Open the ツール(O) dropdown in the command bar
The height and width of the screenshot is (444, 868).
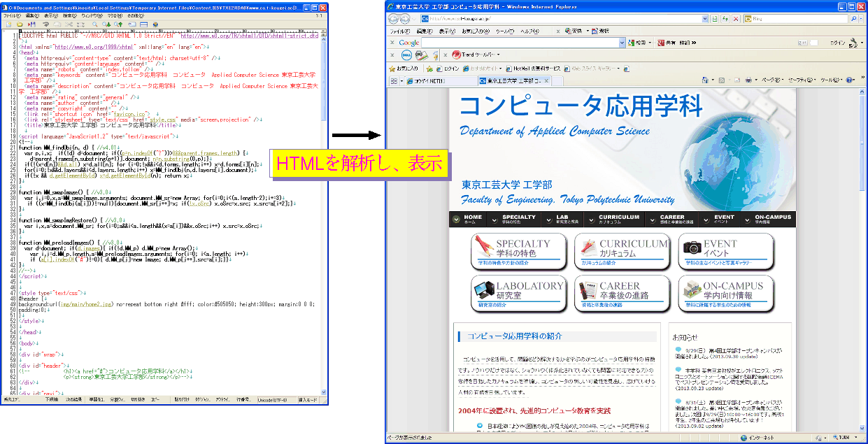pyautogui.click(x=831, y=80)
